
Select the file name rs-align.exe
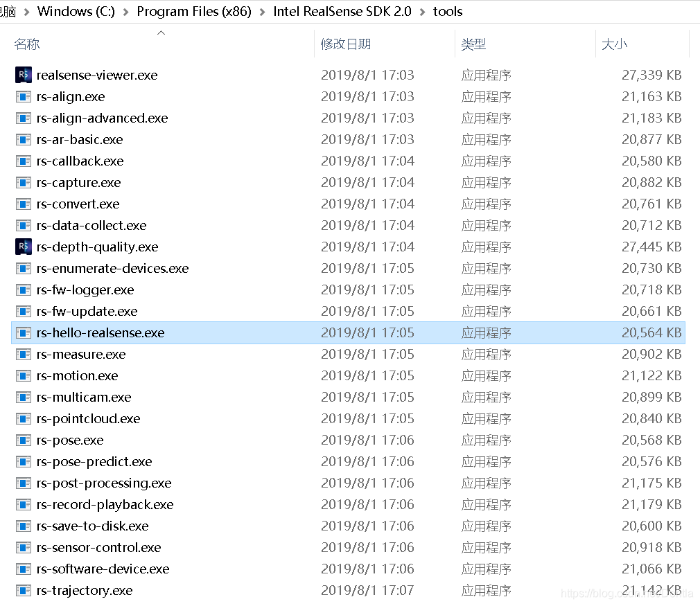click(x=71, y=96)
